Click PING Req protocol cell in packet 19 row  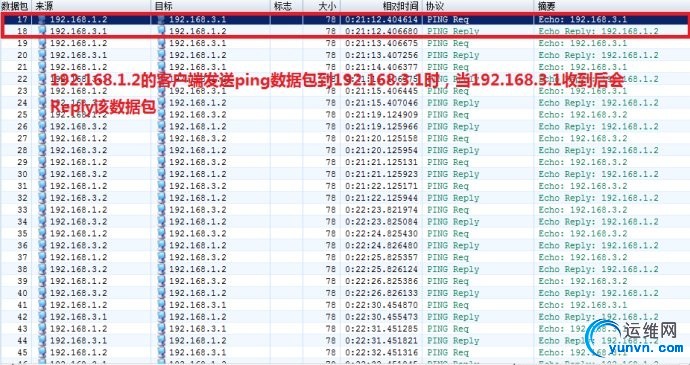(448, 43)
